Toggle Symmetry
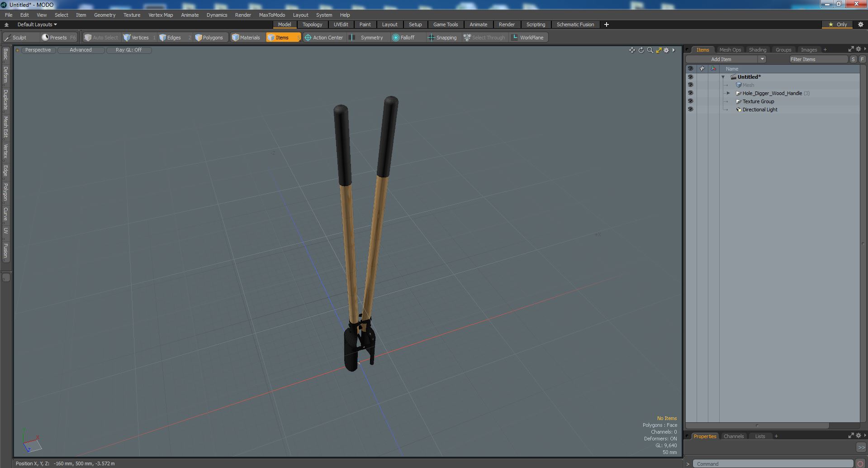The height and width of the screenshot is (468, 868). [367, 38]
